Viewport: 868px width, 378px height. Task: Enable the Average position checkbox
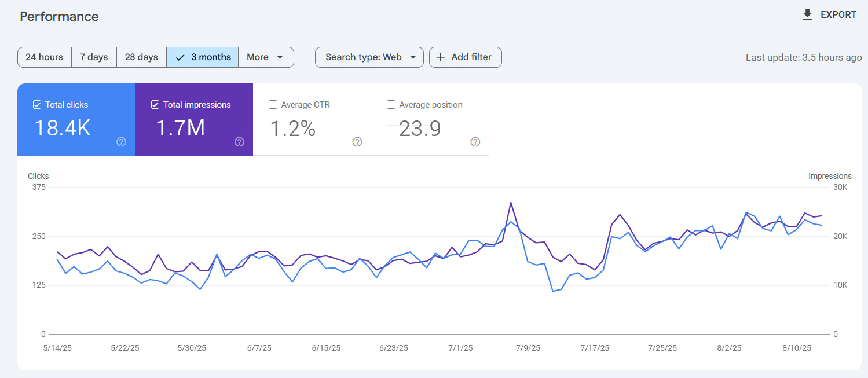point(391,105)
